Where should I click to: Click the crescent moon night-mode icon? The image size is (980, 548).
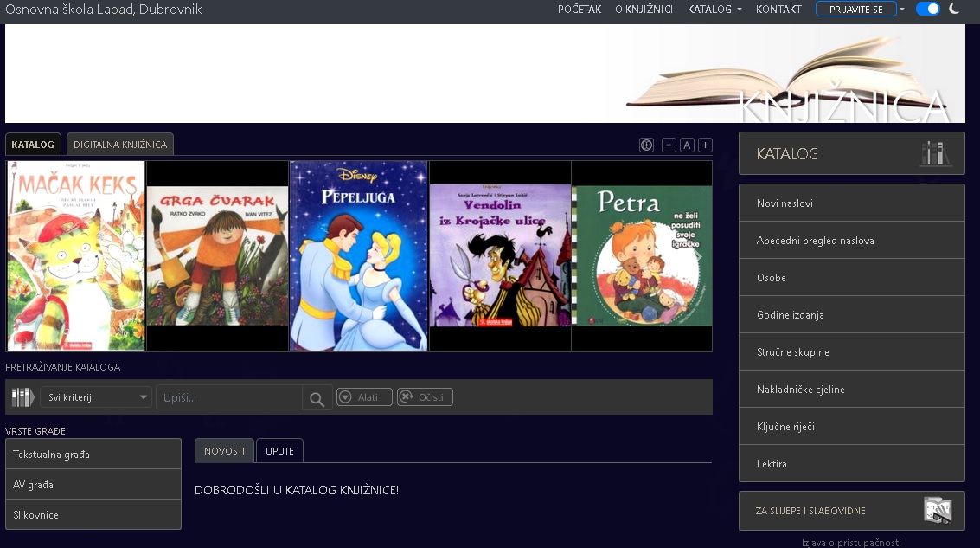[x=954, y=9]
